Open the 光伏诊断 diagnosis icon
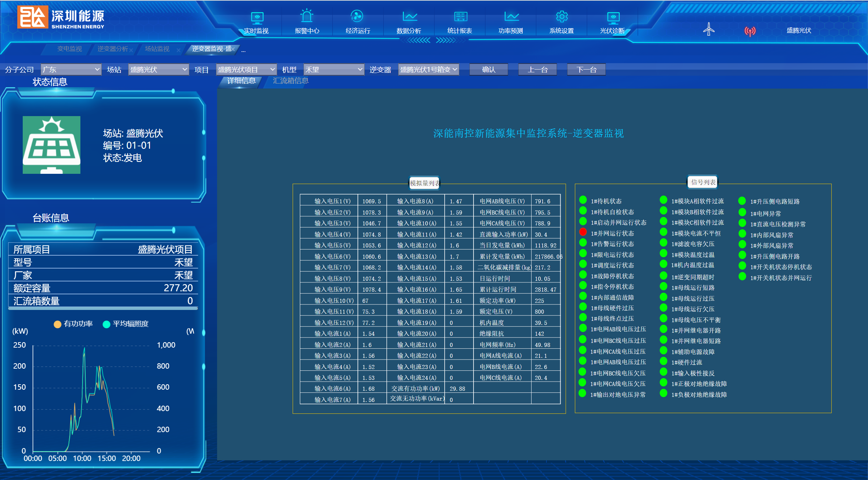Image resolution: width=868 pixels, height=480 pixels. (613, 17)
